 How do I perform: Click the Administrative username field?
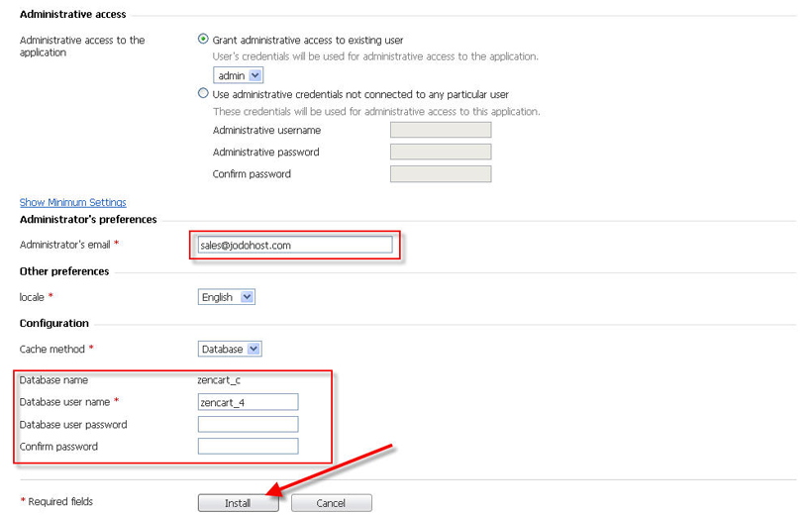point(441,130)
